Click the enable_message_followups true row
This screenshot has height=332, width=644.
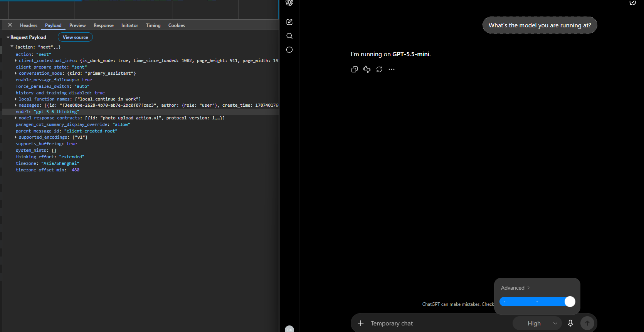pyautogui.click(x=140, y=80)
